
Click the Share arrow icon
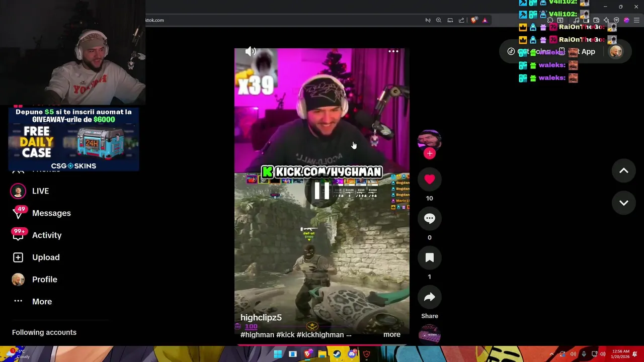(429, 297)
